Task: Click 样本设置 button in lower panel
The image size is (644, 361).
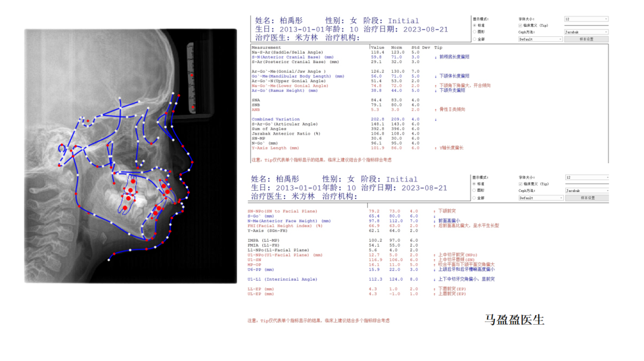Action: pos(587,198)
